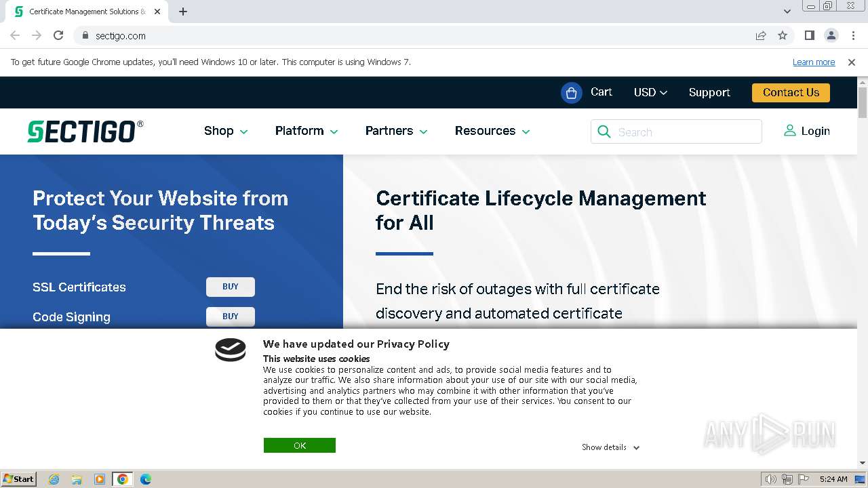The image size is (868, 488).
Task: Click the SSL Certificates text
Action: (79, 287)
